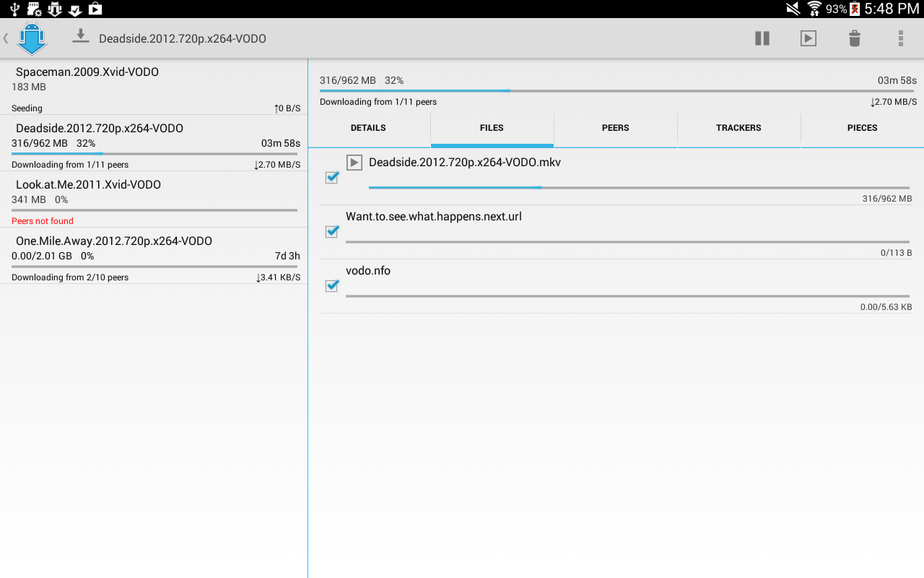Image resolution: width=924 pixels, height=578 pixels.
Task: Pause the current torrent download
Action: [x=762, y=38]
